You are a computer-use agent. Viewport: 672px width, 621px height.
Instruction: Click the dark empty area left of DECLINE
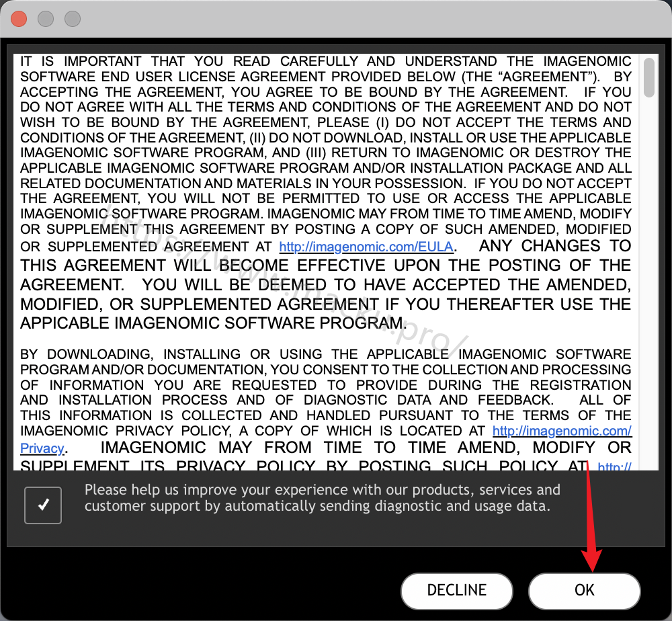[x=202, y=590]
